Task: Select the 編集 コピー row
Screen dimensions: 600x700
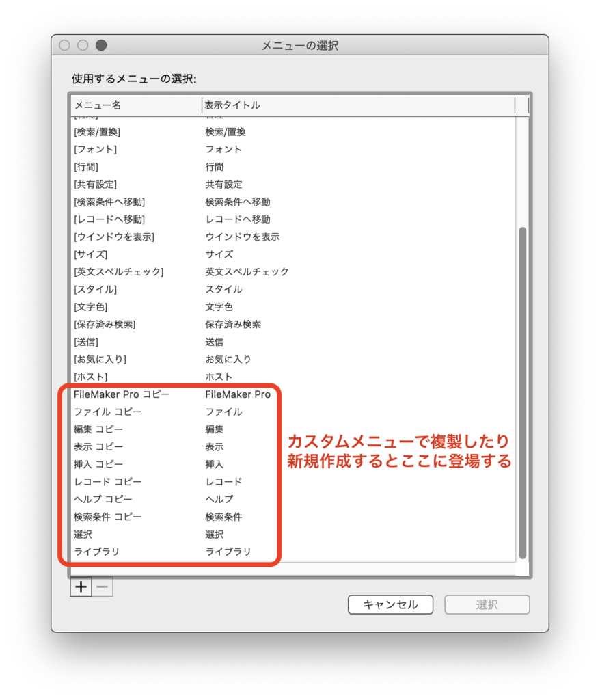Action: (293, 429)
